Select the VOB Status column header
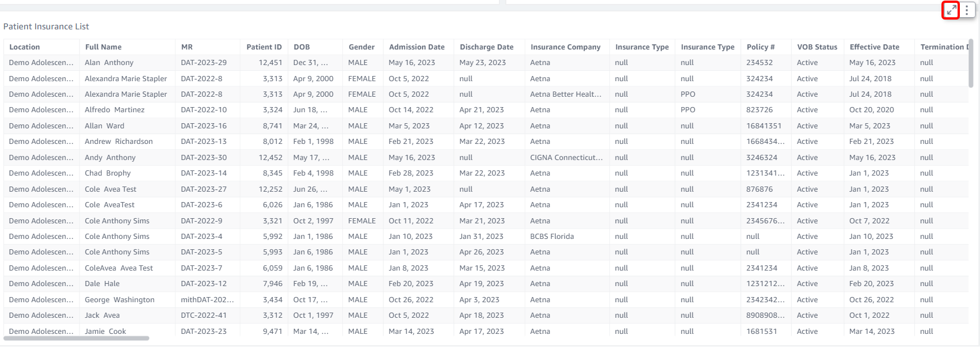The image size is (980, 350). tap(817, 47)
